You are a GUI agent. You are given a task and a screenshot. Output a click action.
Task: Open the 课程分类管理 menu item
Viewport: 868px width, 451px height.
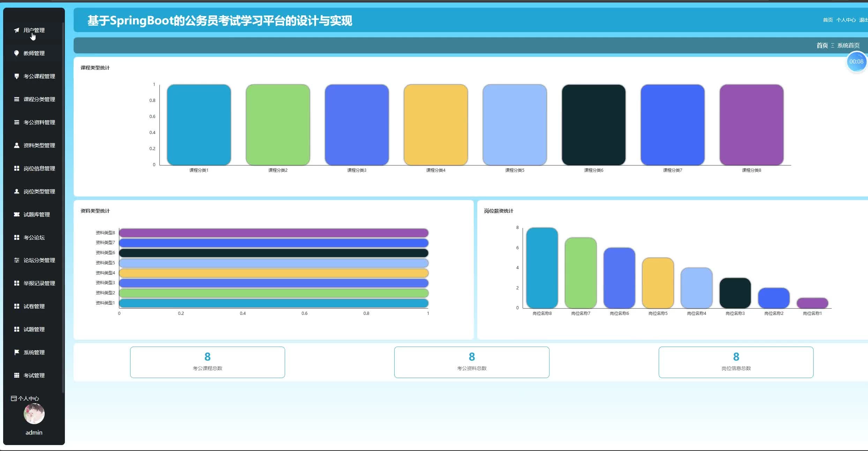point(39,99)
